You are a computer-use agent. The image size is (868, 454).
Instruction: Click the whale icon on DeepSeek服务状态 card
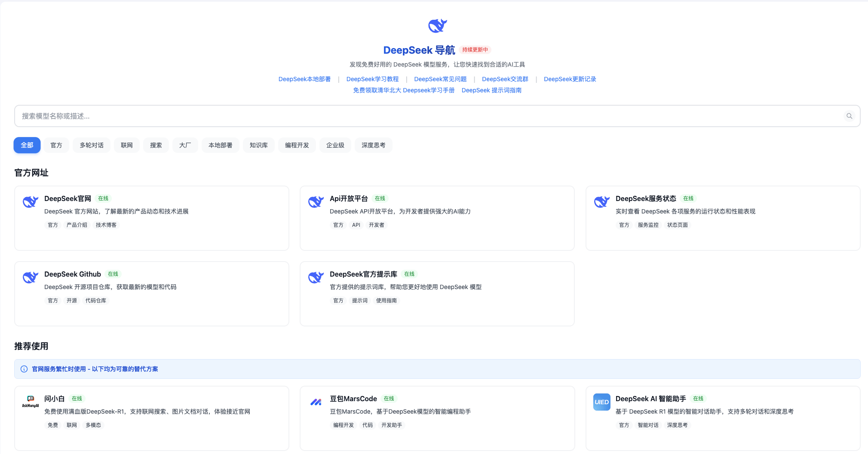(602, 201)
